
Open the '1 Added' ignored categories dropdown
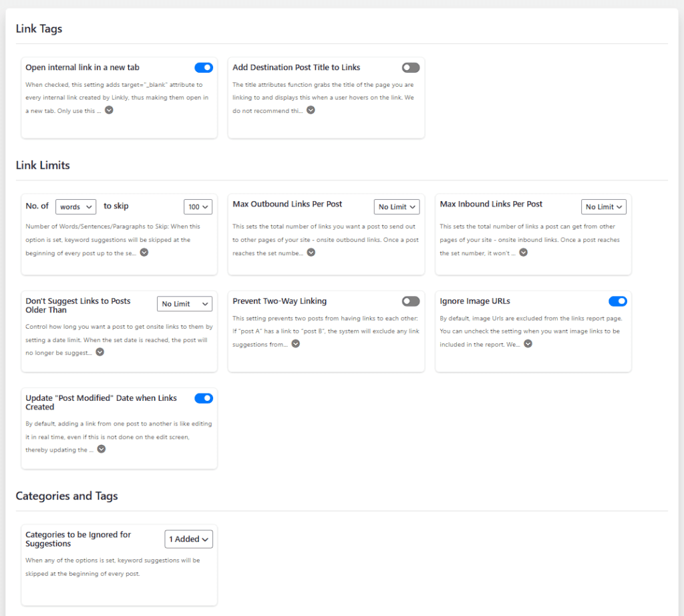tap(188, 538)
